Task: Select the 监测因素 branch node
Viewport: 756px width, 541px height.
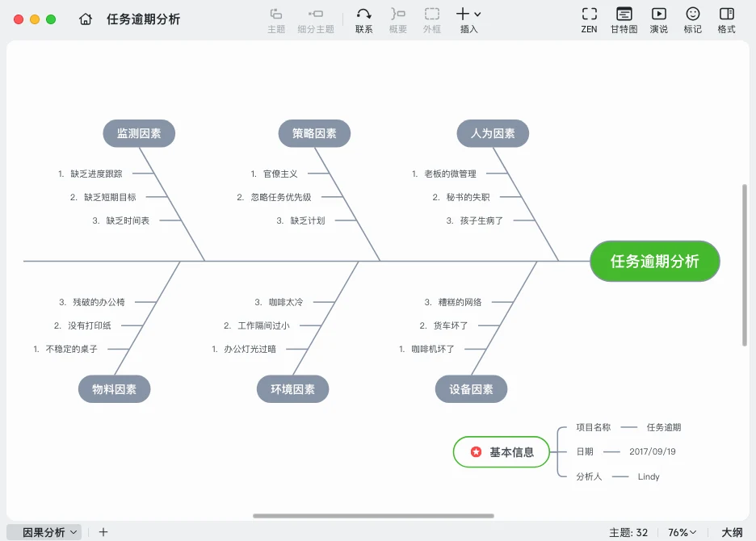Action: coord(139,133)
